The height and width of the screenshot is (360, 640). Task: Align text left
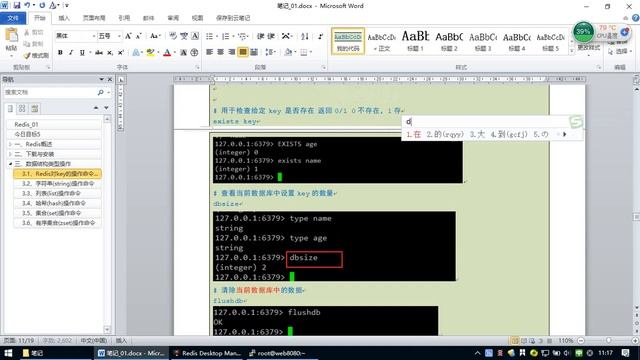pos(209,52)
